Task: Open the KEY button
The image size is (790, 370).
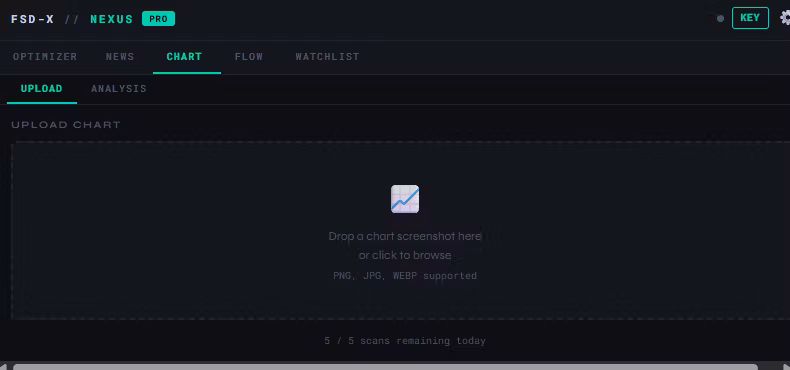Action: point(750,18)
